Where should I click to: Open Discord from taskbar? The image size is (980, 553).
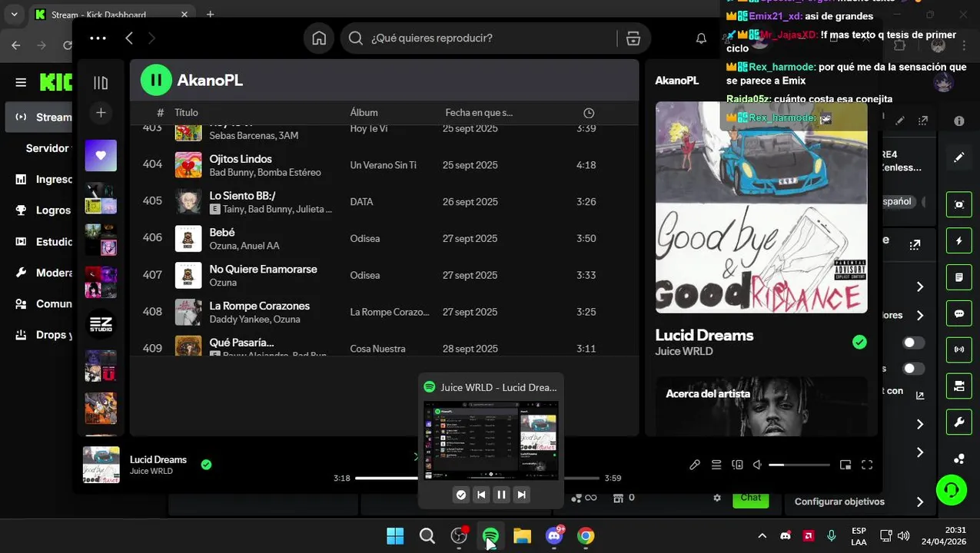pyautogui.click(x=554, y=536)
